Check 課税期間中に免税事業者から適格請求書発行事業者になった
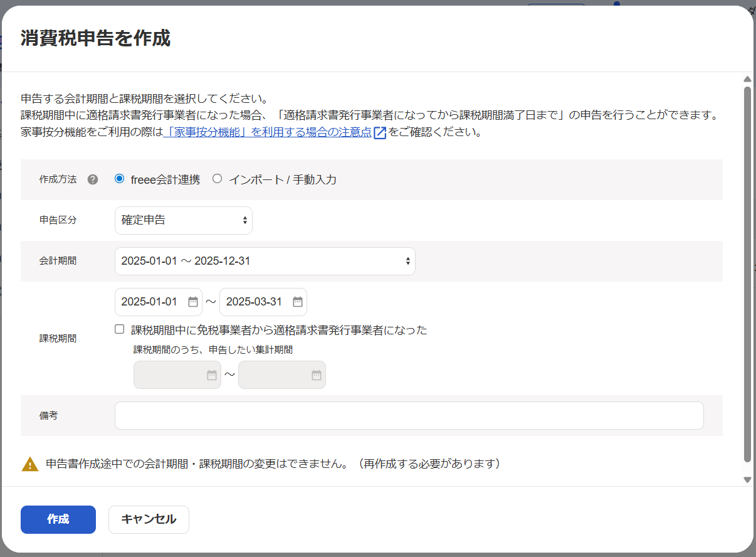Screen dimensions: 756x557 (x=120, y=329)
